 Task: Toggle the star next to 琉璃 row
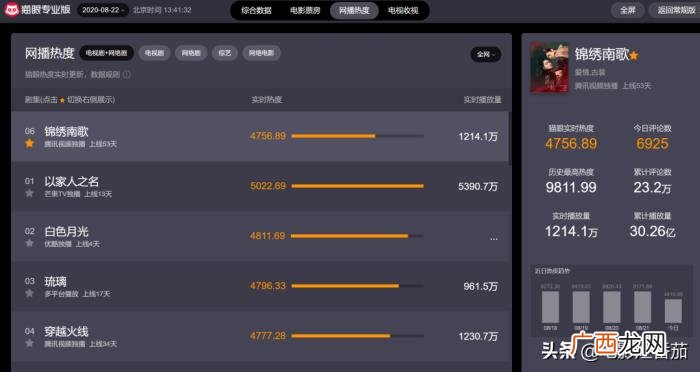tap(29, 293)
